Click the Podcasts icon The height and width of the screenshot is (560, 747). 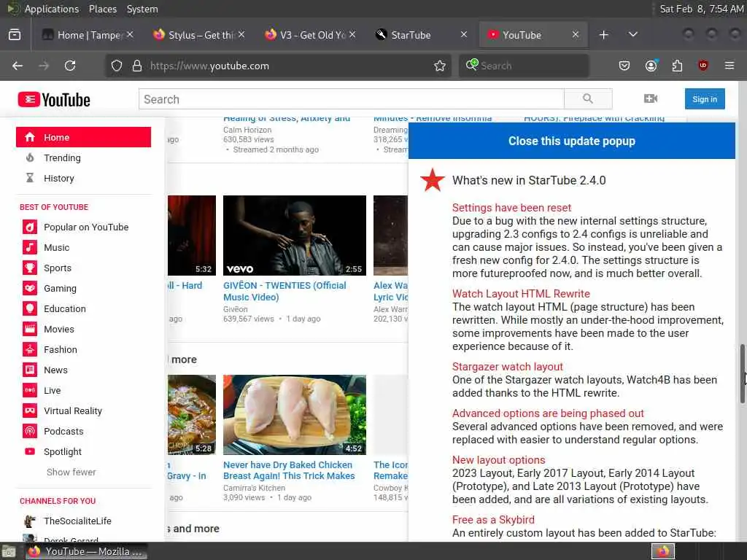coord(29,431)
